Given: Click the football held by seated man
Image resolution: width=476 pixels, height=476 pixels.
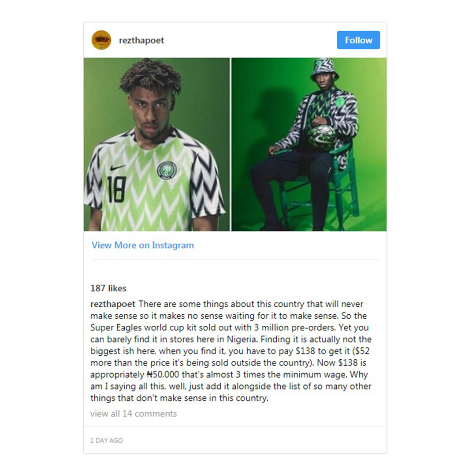Looking at the screenshot, I should point(321,138).
